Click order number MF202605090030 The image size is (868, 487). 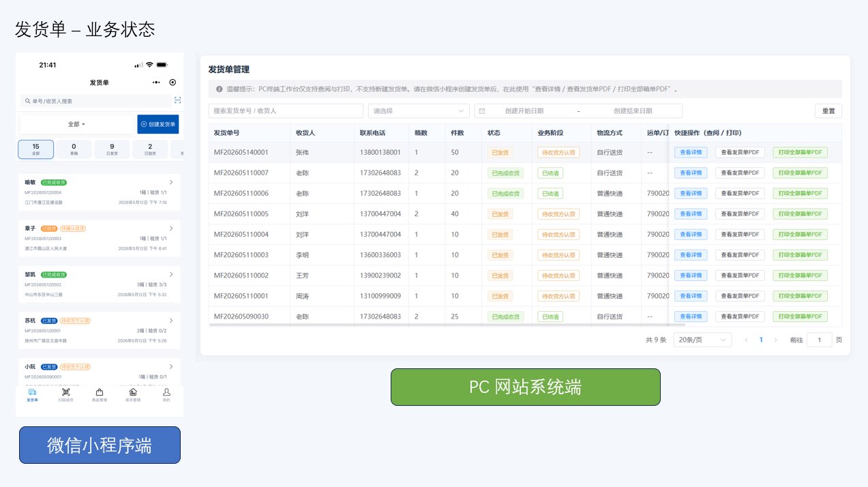[x=241, y=316]
